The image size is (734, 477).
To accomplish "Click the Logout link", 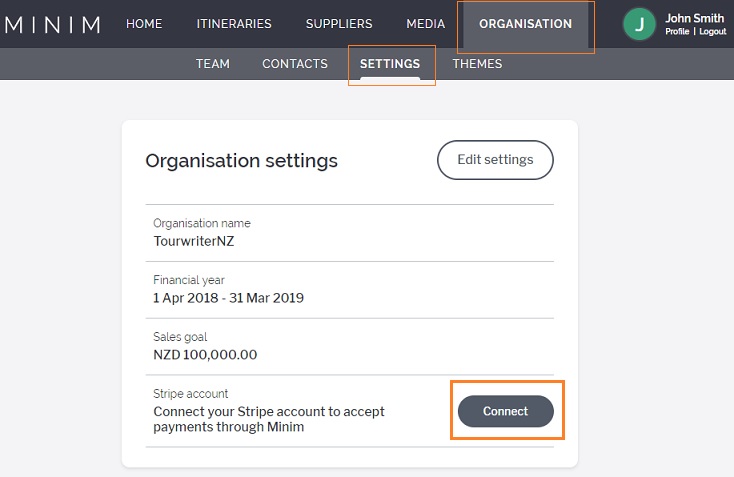I will (713, 31).
